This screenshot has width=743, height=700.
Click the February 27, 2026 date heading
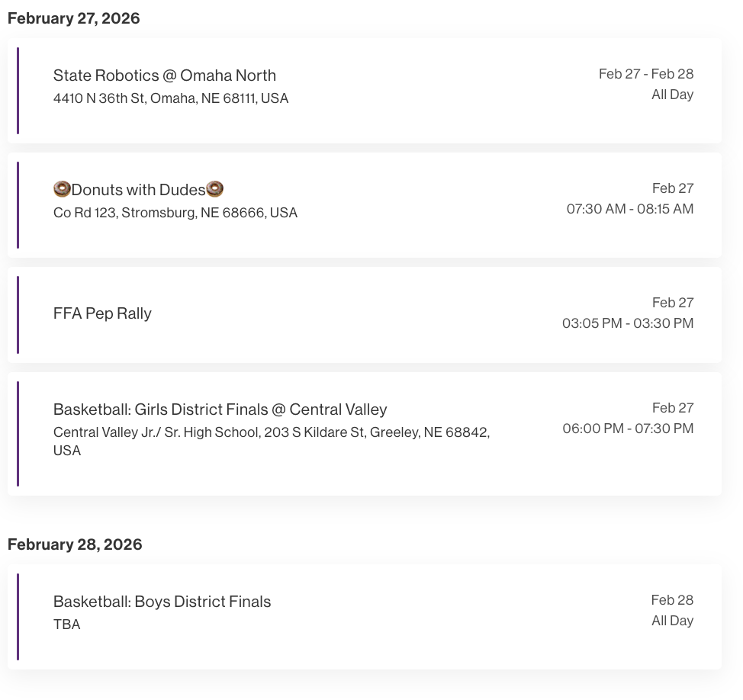point(74,18)
